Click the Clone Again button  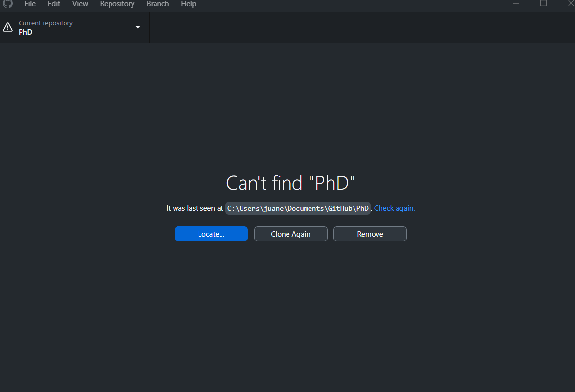click(290, 234)
